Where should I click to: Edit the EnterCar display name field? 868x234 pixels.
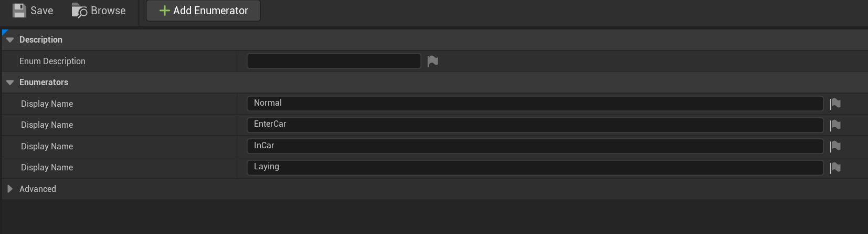click(534, 125)
